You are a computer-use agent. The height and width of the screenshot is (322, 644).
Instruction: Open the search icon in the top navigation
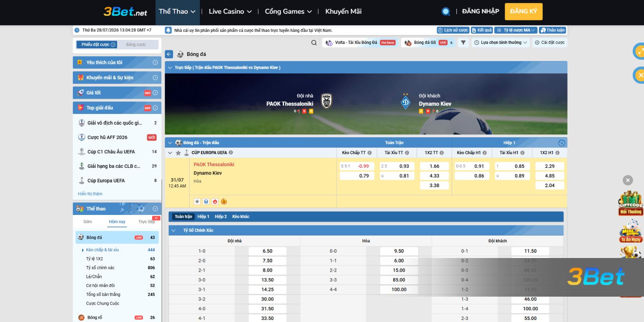(x=446, y=12)
